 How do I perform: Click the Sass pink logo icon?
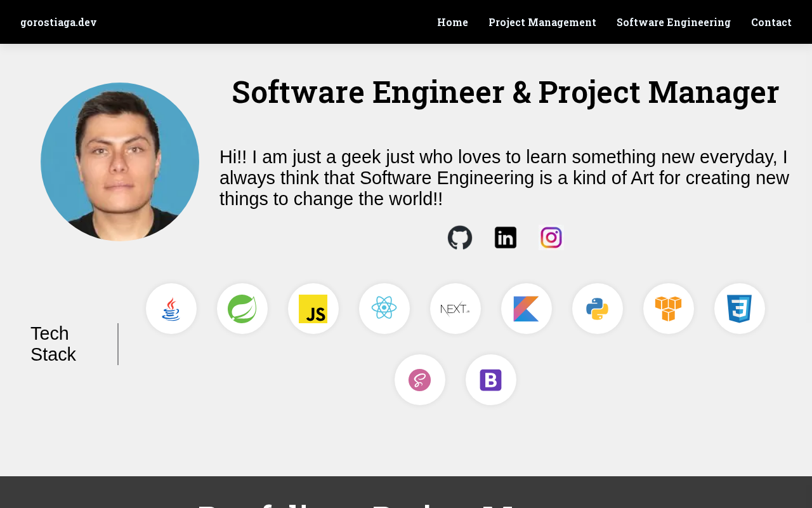[420, 380]
